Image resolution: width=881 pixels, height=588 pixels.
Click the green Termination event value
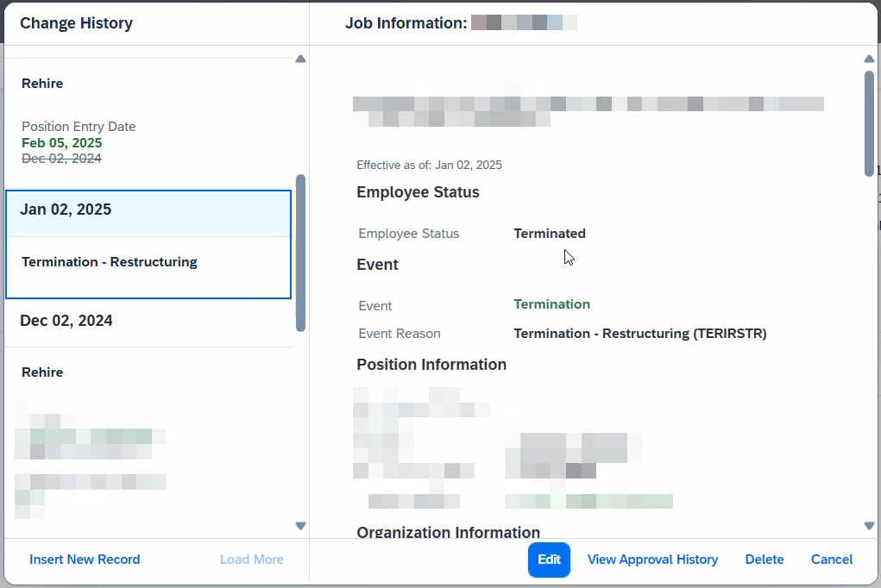coord(551,304)
